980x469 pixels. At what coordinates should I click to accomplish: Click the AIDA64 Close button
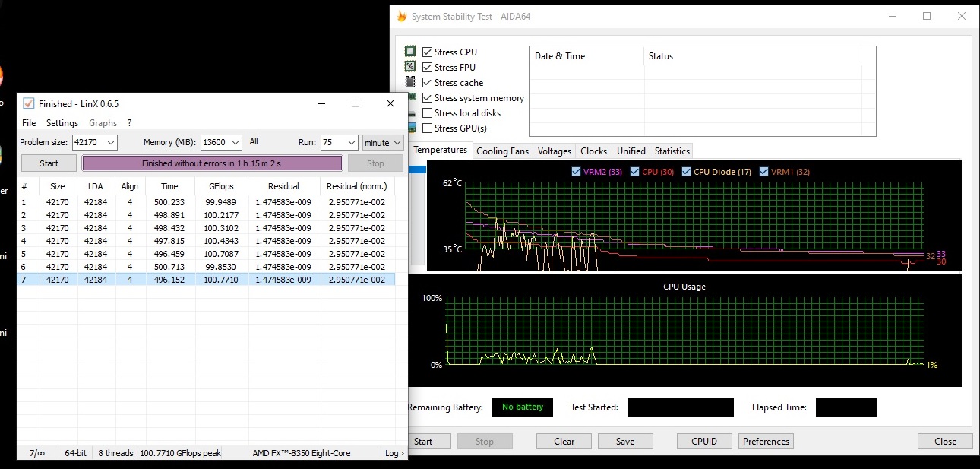[946, 441]
